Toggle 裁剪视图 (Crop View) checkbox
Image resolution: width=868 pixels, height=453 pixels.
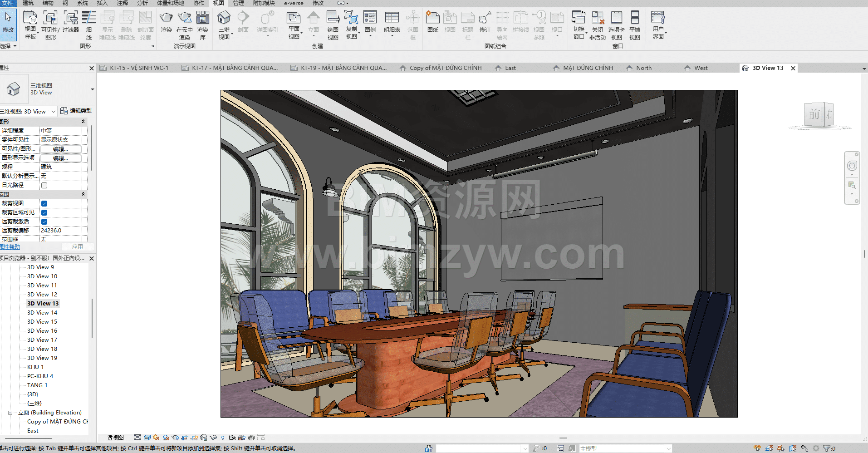pos(44,203)
